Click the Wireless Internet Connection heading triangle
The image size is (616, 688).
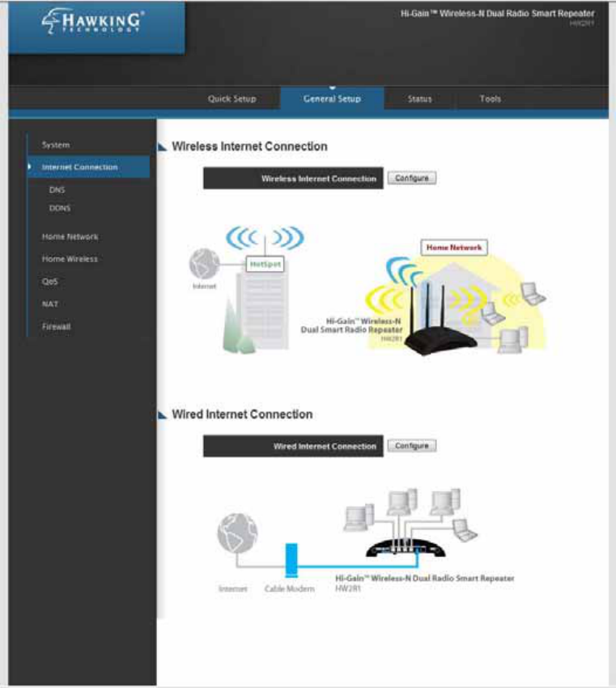coord(163,147)
